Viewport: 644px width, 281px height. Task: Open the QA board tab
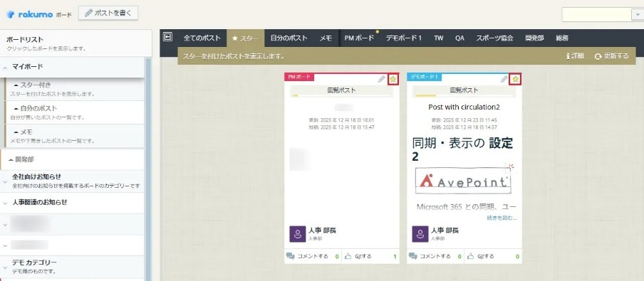point(459,38)
